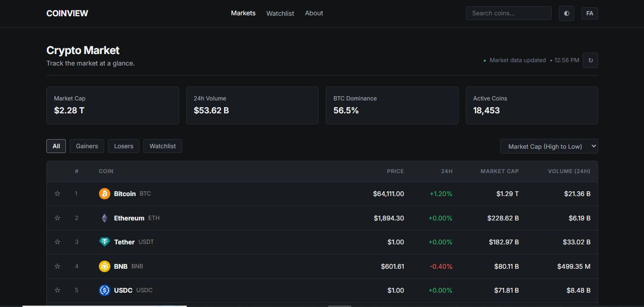This screenshot has height=307, width=644.
Task: Click Bitcoin price $64,111.00
Action: click(388, 194)
